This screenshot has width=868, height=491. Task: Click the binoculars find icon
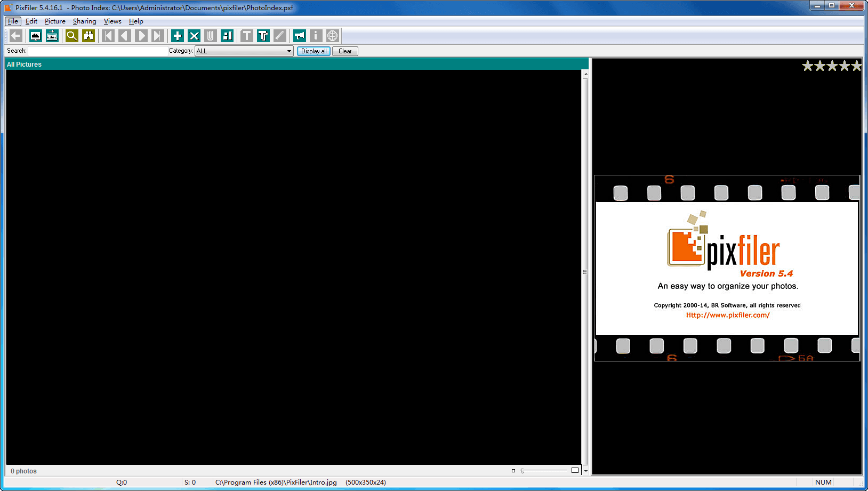[88, 36]
